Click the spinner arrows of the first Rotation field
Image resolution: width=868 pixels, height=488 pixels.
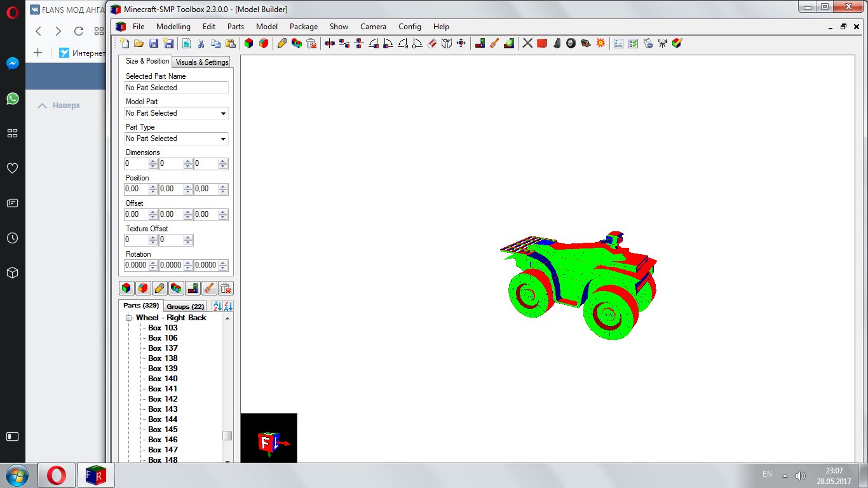153,265
